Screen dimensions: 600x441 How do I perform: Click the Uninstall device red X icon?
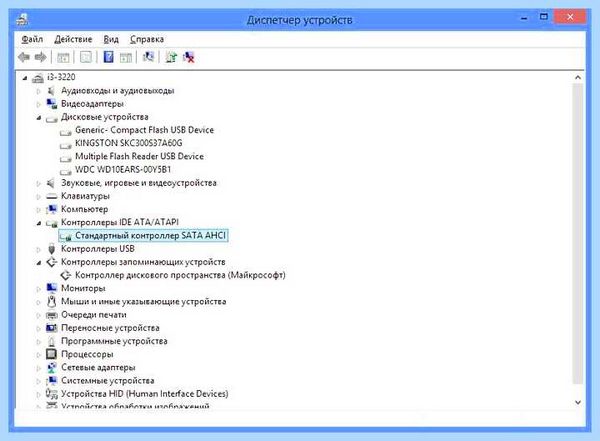pyautogui.click(x=189, y=57)
